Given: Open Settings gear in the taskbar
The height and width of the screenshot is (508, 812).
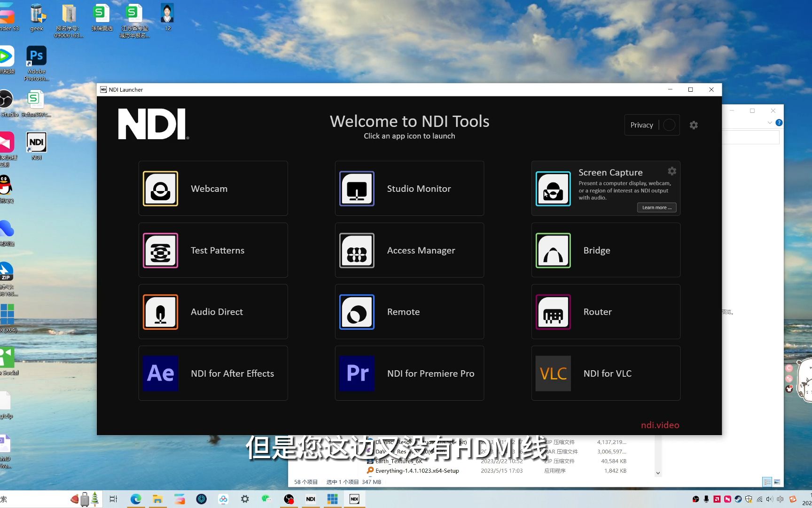Looking at the screenshot, I should (x=245, y=499).
